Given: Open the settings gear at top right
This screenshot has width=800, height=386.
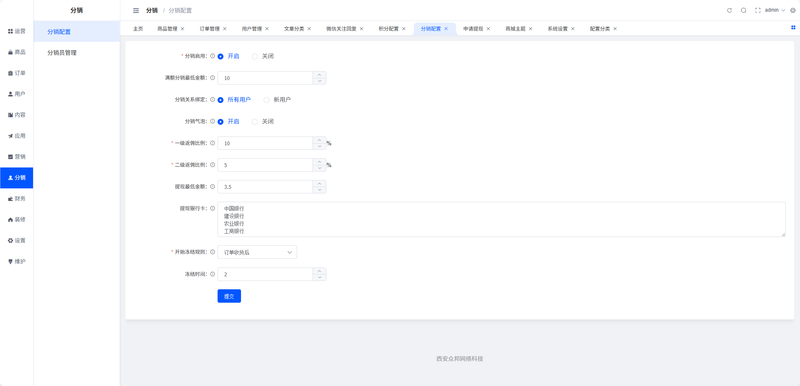Looking at the screenshot, I should pyautogui.click(x=792, y=10).
